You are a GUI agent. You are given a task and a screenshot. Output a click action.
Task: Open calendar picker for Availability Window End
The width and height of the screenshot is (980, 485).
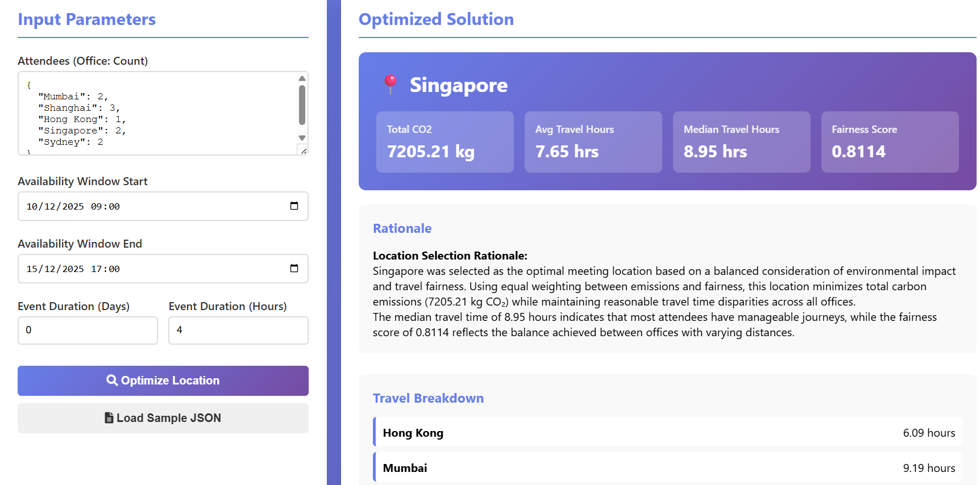(294, 269)
